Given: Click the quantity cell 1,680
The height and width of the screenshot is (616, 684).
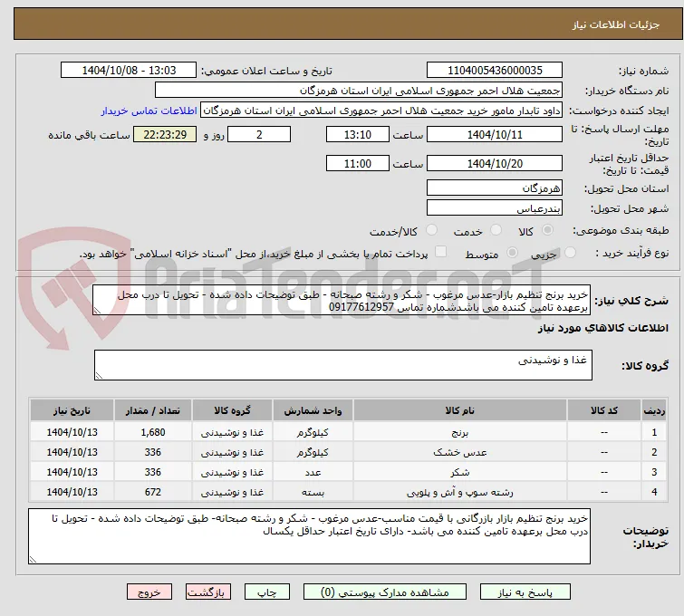Looking at the screenshot, I should [x=153, y=432].
